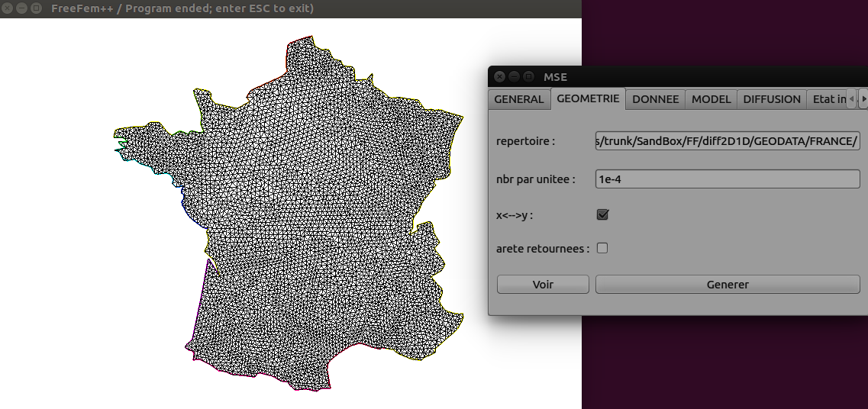This screenshot has height=409, width=868.
Task: Close the MSE dialog window
Action: point(499,76)
